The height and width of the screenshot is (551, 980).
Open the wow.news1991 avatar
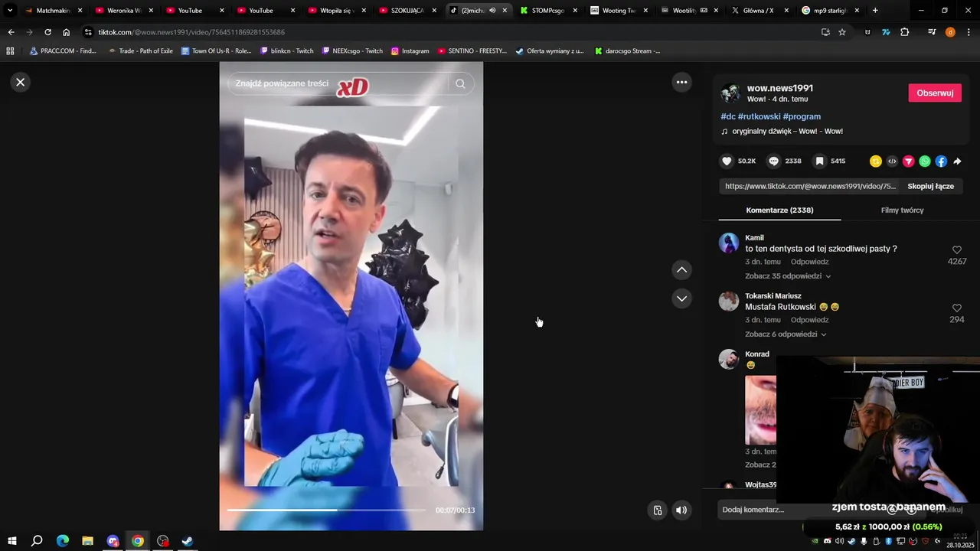[x=730, y=93]
